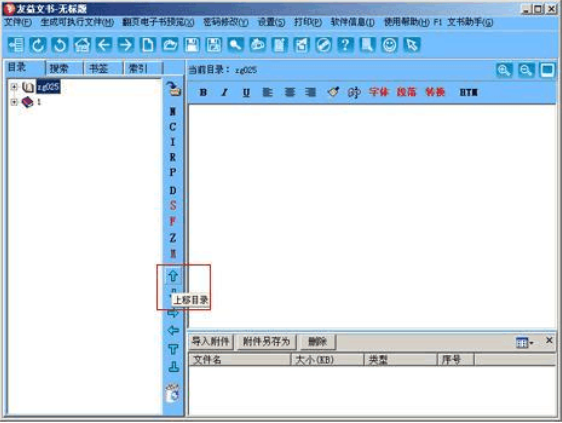Expand the zg025 tree node

coord(14,87)
